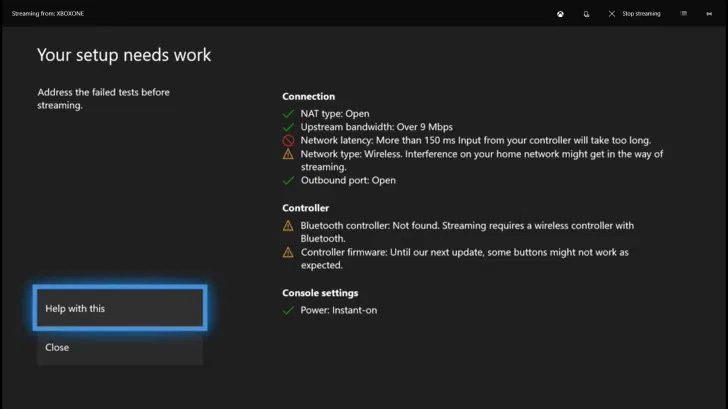Click the Connection section heading
This screenshot has height=409, width=728.
[308, 97]
